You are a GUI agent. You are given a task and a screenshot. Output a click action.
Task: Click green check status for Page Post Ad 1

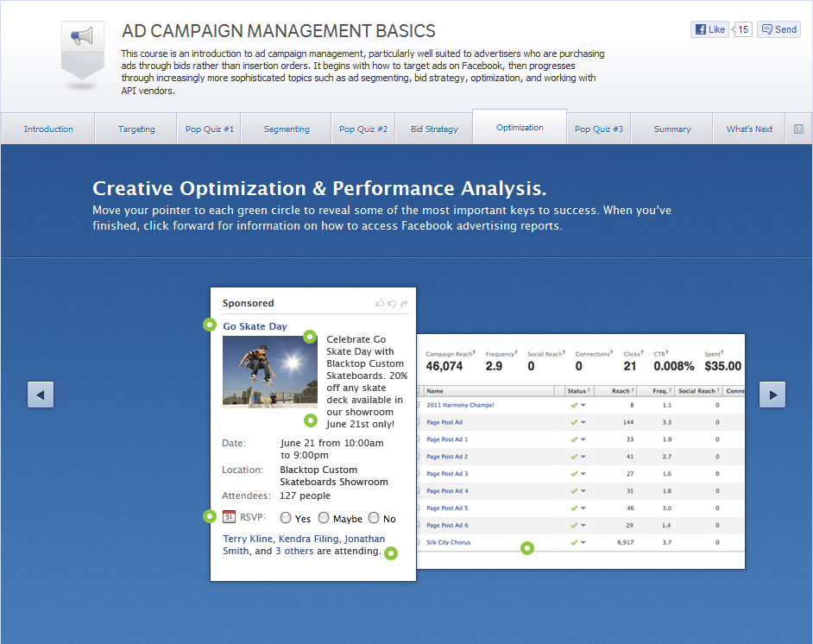[574, 439]
